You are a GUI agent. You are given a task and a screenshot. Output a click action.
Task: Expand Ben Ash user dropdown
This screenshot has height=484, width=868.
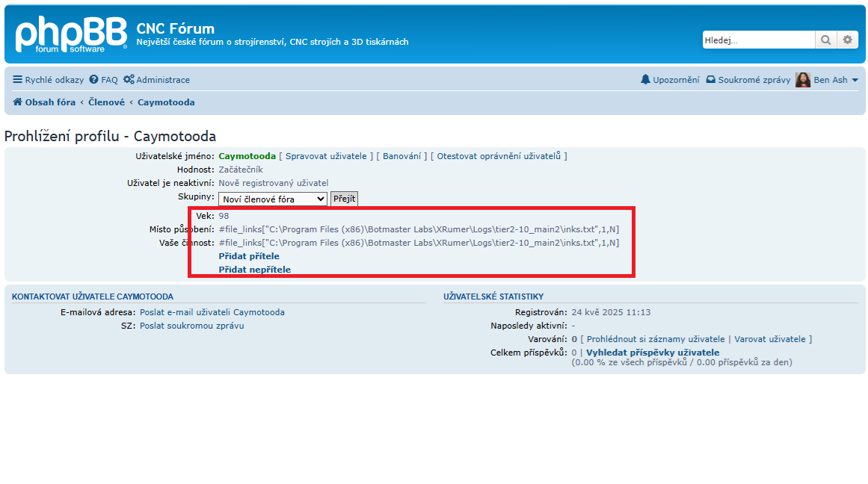point(855,81)
